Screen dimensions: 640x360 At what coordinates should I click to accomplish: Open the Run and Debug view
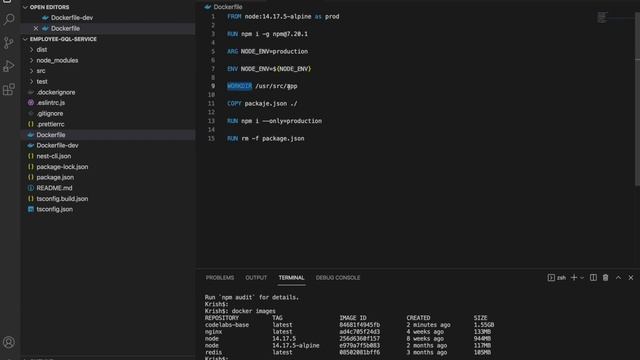coord(9,66)
